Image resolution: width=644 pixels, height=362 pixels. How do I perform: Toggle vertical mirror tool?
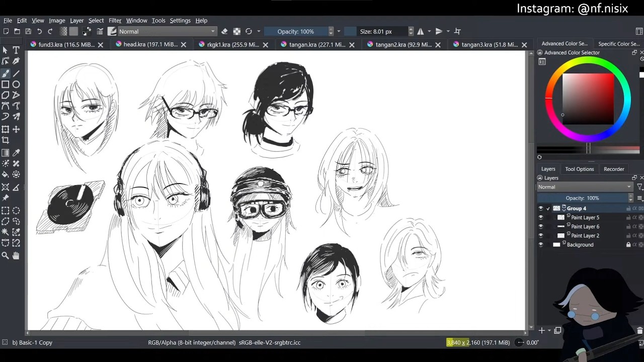439,31
